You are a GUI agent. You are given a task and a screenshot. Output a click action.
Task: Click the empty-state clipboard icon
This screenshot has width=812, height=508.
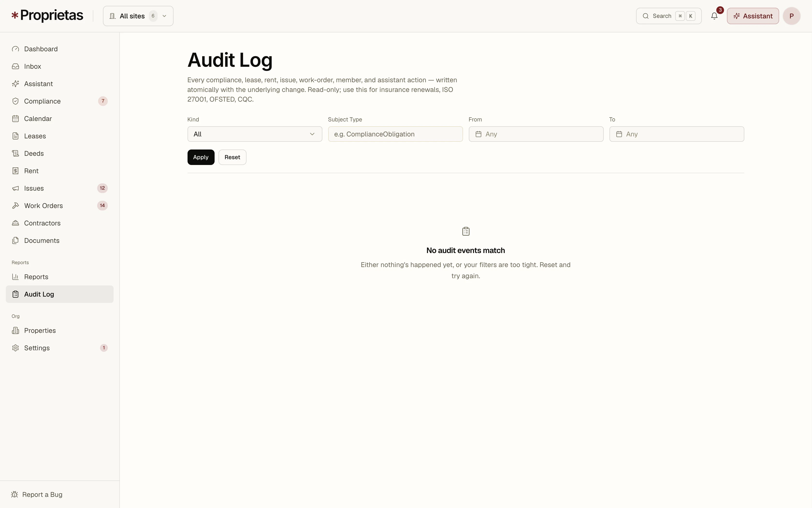tap(466, 231)
